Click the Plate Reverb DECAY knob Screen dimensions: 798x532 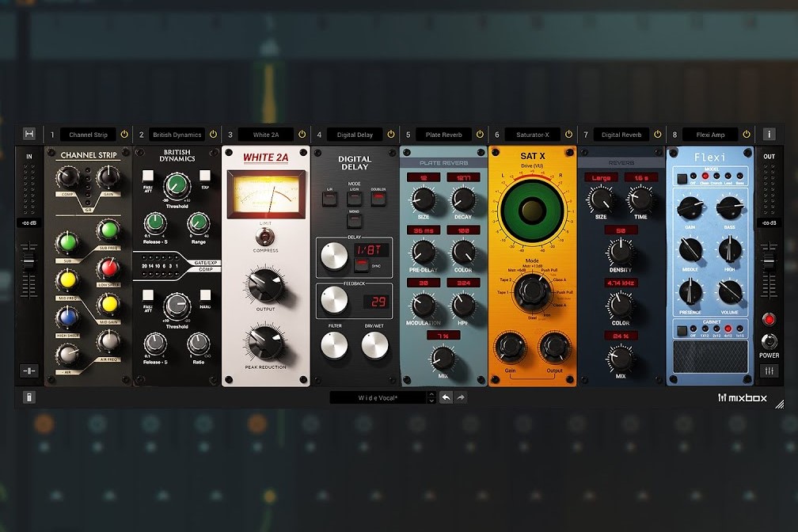click(463, 199)
